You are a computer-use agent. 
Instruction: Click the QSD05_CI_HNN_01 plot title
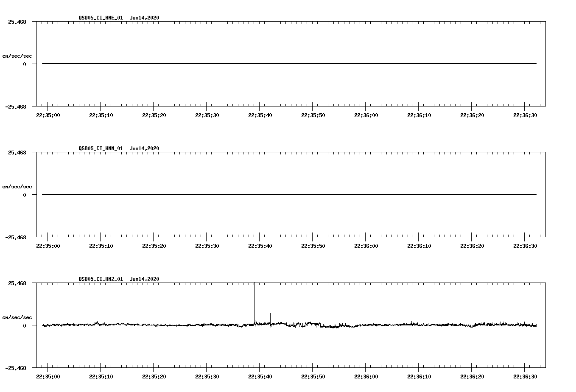119,148
